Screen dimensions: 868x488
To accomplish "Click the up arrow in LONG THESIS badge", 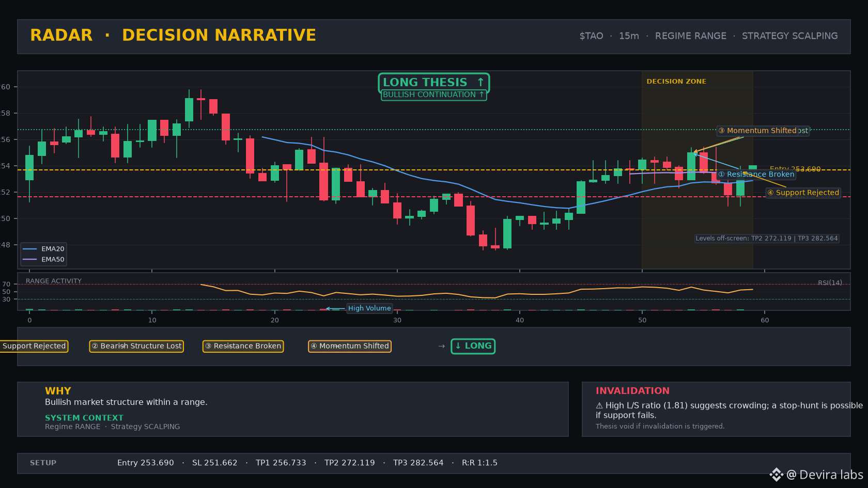I will 481,82.
